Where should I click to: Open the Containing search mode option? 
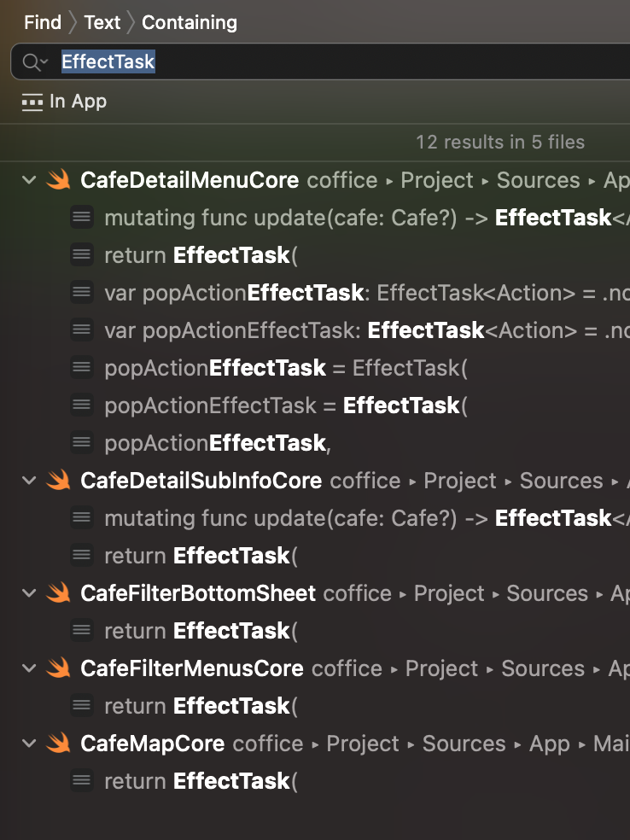click(x=190, y=22)
